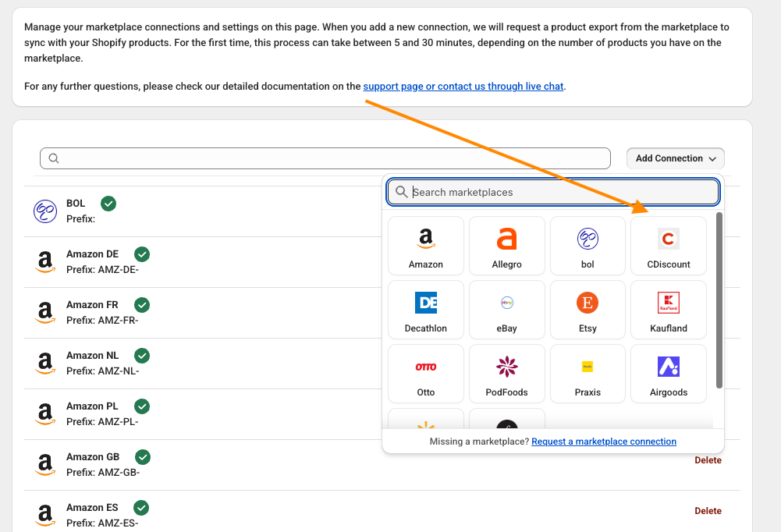Click the marketplace list scrollbar
The height and width of the screenshot is (532, 781).
point(719,300)
